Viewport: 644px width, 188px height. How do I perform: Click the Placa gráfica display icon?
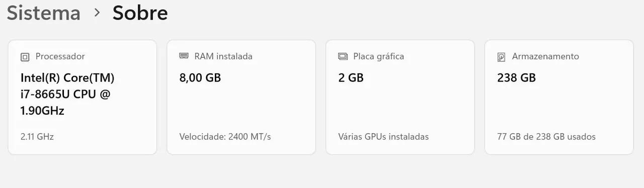click(343, 57)
